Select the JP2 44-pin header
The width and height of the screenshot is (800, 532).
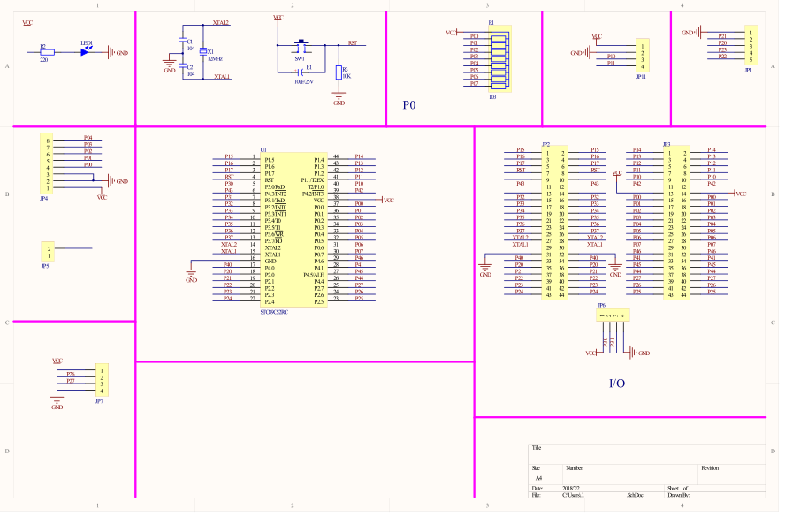554,224
